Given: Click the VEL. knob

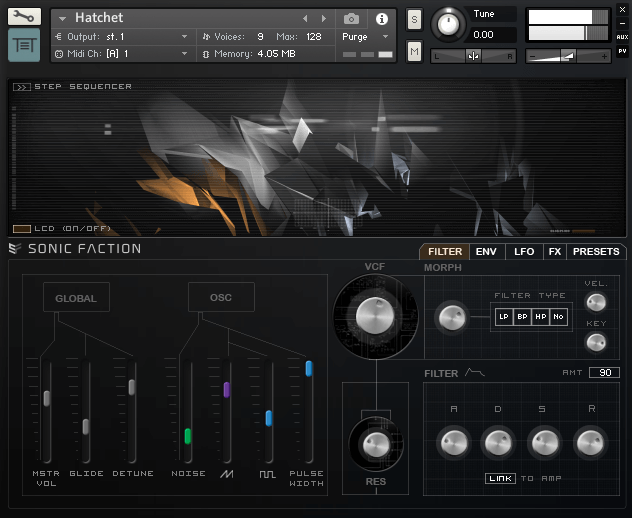Looking at the screenshot, I should (x=596, y=302).
